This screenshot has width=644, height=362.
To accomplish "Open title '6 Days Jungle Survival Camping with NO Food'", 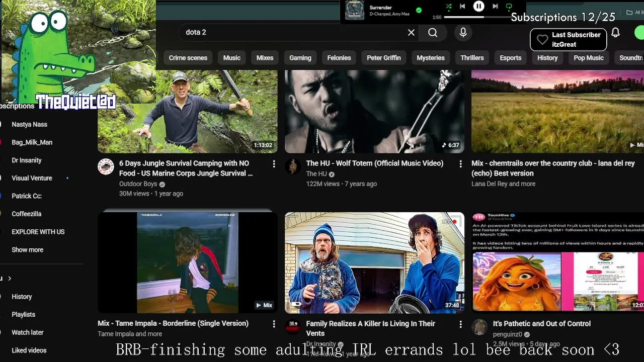I will pos(186,168).
